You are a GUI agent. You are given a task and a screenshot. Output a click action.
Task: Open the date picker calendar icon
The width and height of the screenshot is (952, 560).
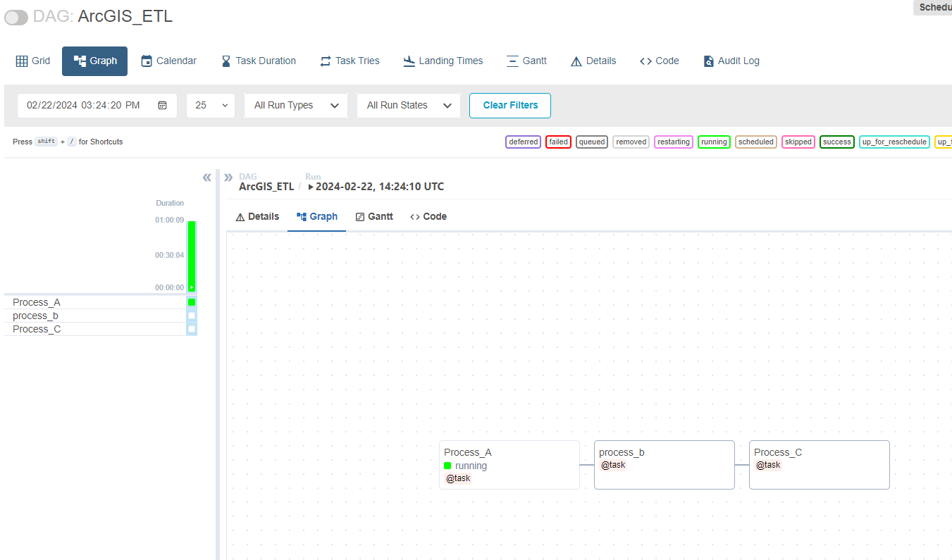(x=161, y=105)
